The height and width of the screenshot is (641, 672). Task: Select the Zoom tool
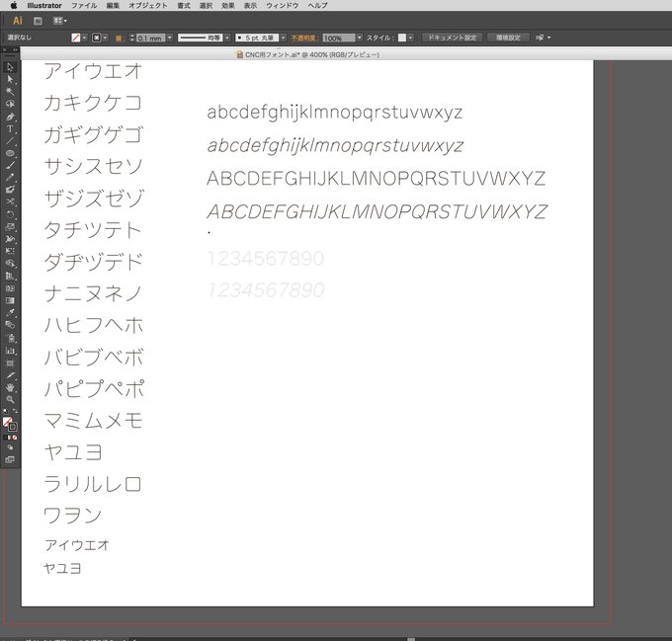(x=10, y=399)
